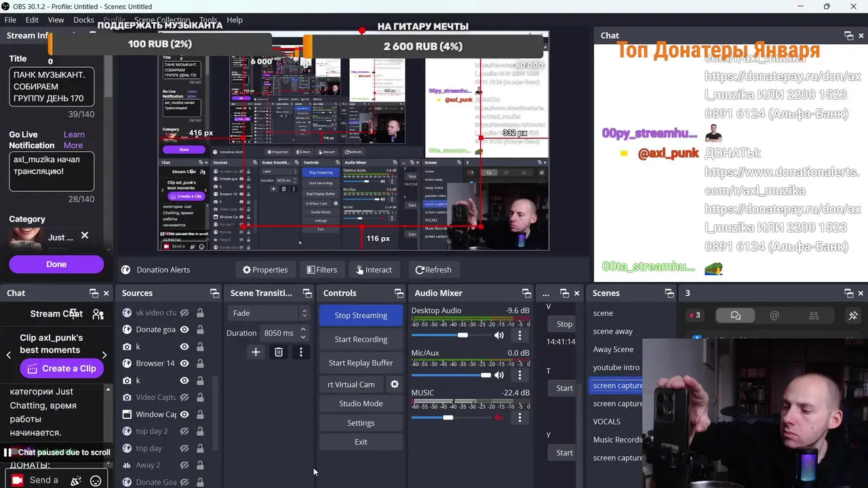The image size is (868, 488).
Task: Float the Scene Transitions dock pop-out icon
Action: click(x=307, y=293)
